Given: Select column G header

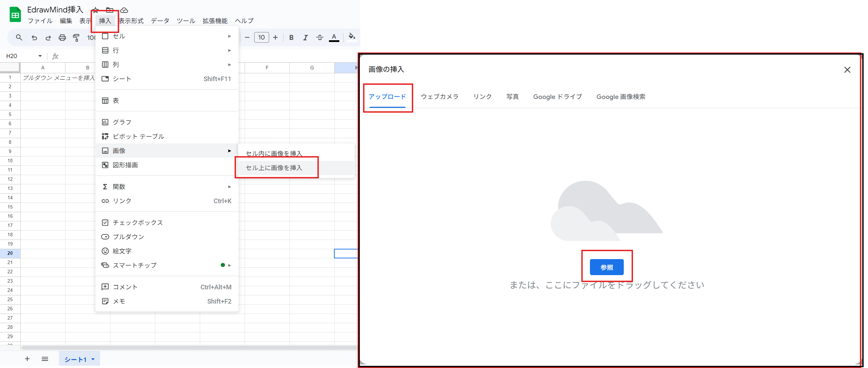Looking at the screenshot, I should (x=312, y=68).
